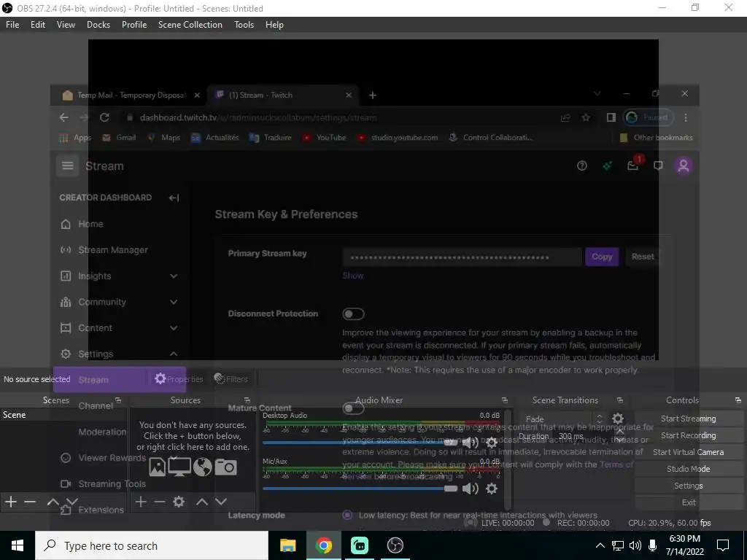Collapse Settings section in Twitch sidebar

coord(174,354)
